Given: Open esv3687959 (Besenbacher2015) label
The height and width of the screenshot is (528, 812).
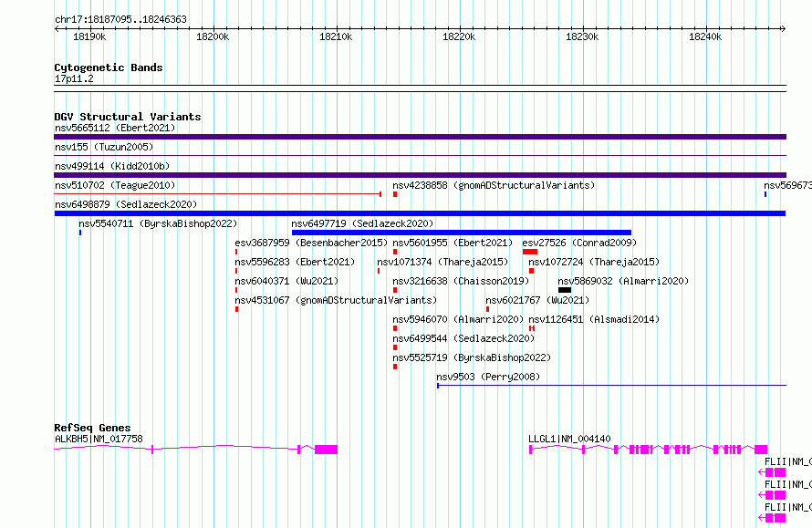Looking at the screenshot, I should 311,243.
